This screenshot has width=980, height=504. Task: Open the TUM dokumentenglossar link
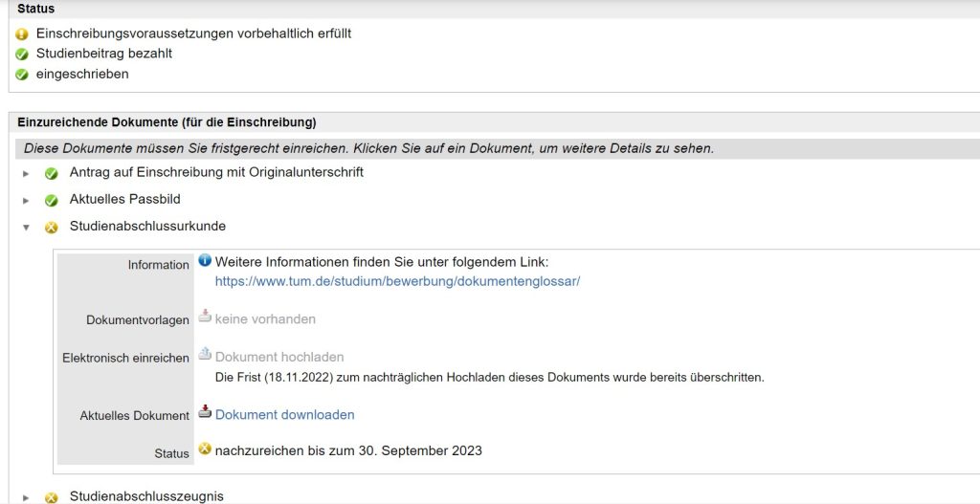coord(397,281)
